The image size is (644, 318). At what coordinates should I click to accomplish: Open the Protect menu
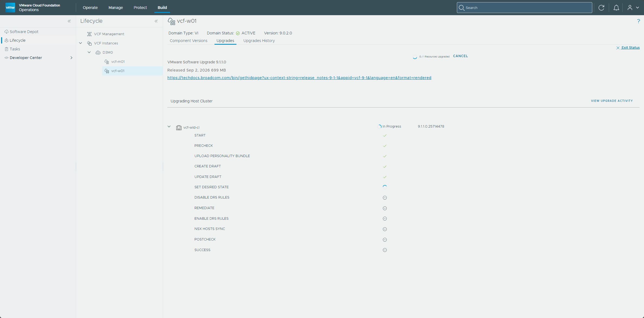[x=140, y=8]
